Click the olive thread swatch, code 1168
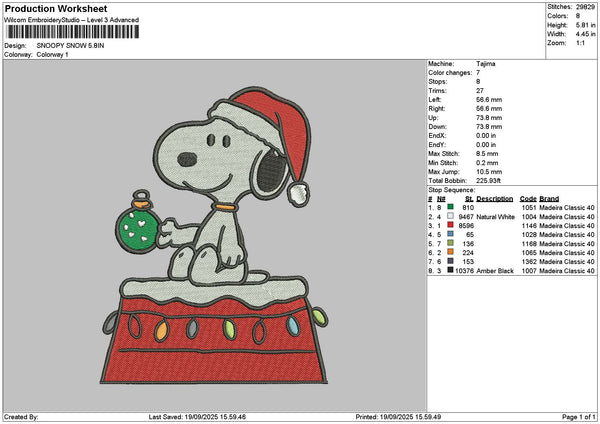 click(450, 243)
